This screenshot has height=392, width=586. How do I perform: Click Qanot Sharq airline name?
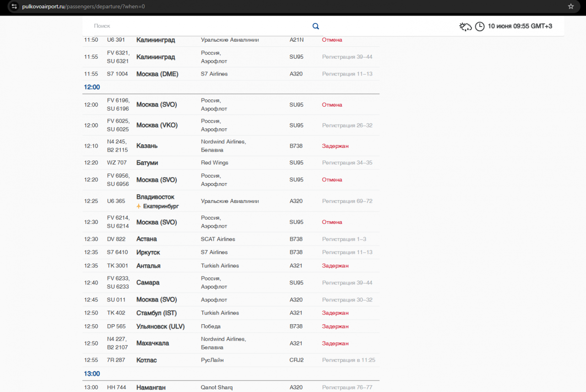(x=217, y=387)
